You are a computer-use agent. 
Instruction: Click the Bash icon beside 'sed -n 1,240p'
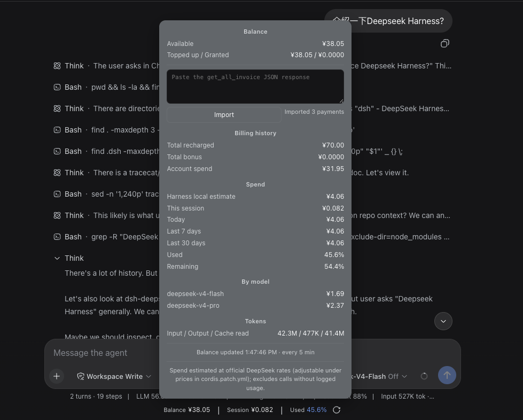[x=57, y=194]
